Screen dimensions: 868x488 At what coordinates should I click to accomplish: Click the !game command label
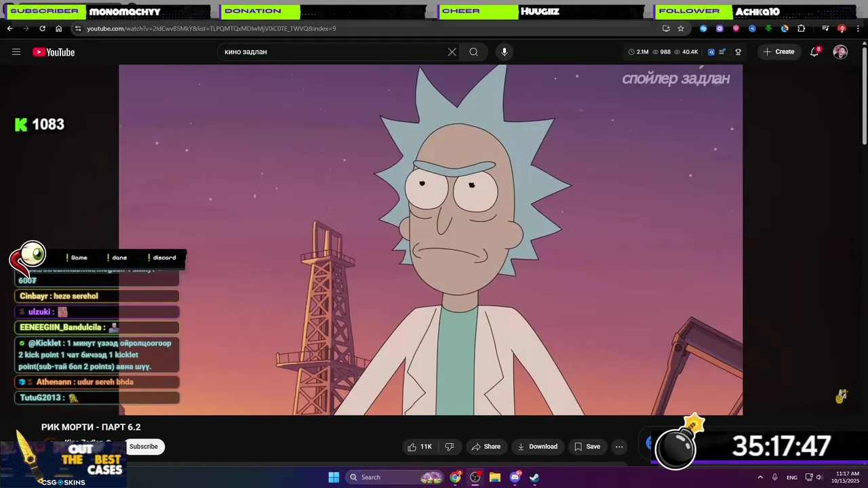tap(77, 258)
